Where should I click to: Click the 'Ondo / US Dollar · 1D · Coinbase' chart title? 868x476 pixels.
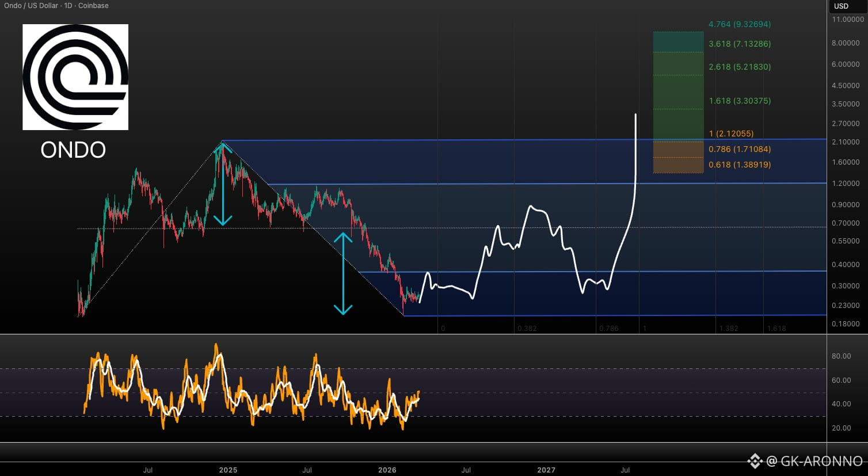coord(56,6)
